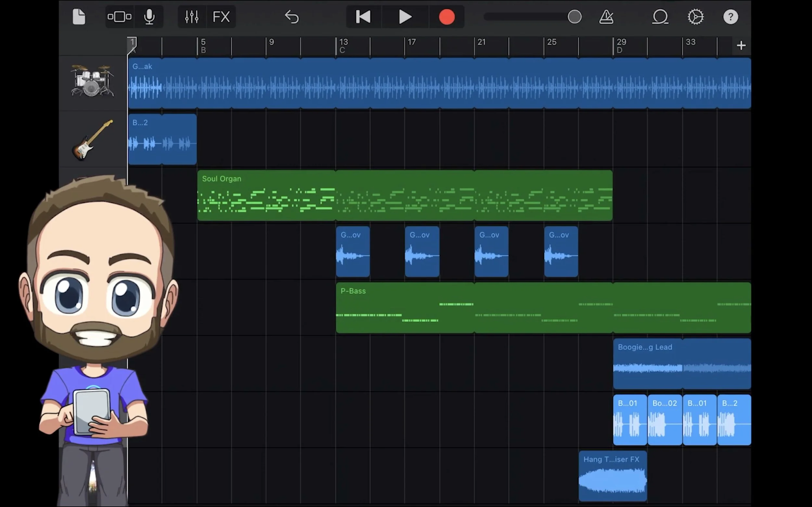Open song Settings gear icon
812x507 pixels.
coord(695,17)
